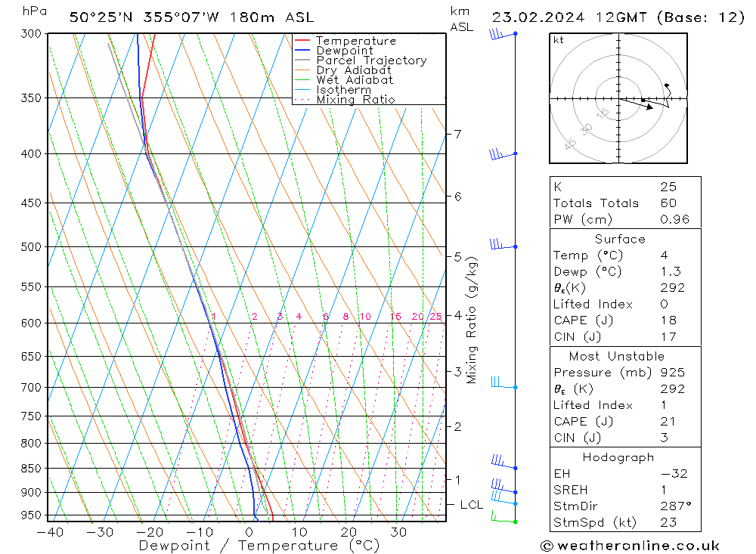Viewport: 756px width, 554px height.
Task: Click the hodograph kt unit label
Action: (559, 40)
